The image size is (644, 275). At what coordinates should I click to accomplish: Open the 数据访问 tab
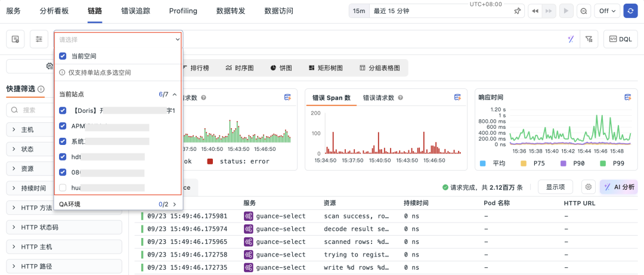(x=279, y=11)
